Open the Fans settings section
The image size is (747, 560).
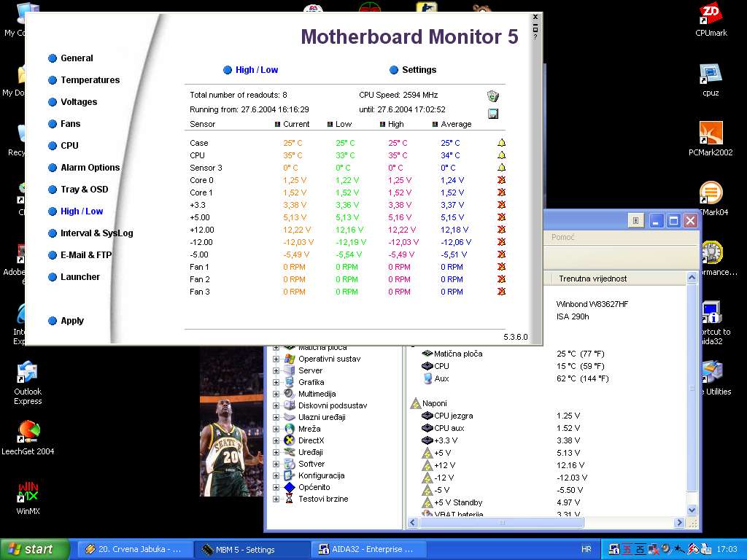(x=64, y=124)
